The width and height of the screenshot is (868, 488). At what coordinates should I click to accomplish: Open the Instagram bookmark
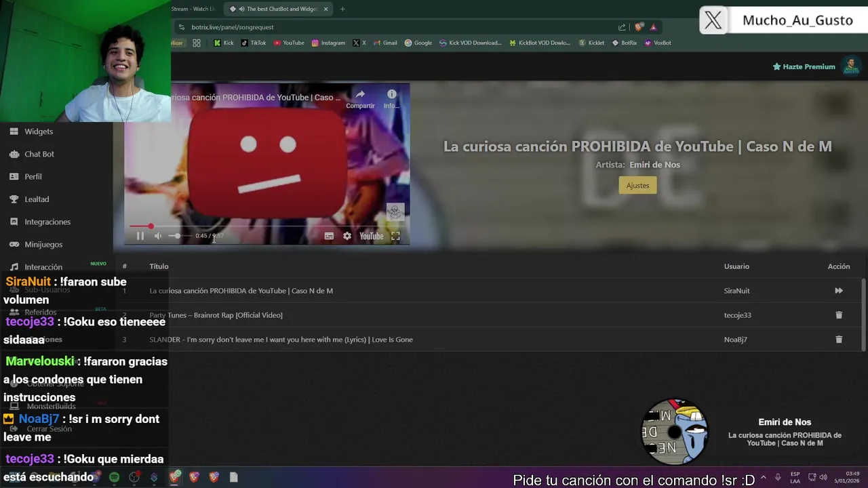(x=328, y=43)
